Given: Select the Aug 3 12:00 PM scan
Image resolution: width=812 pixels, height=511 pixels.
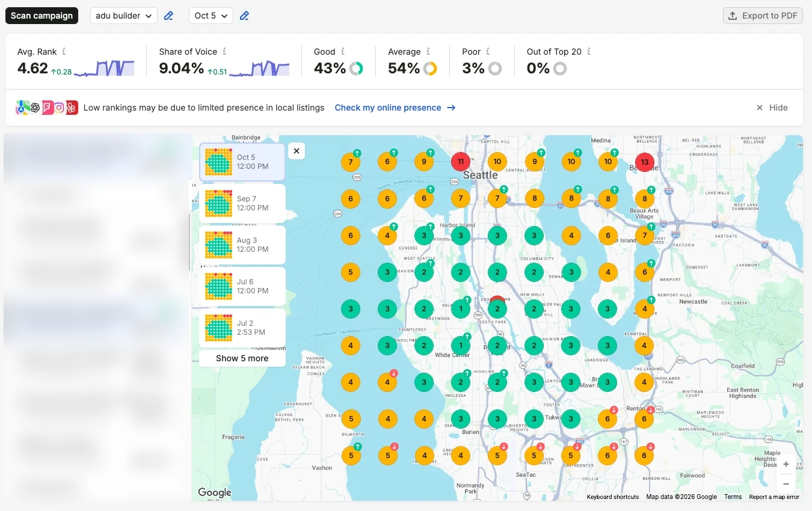Looking at the screenshot, I should (x=242, y=245).
